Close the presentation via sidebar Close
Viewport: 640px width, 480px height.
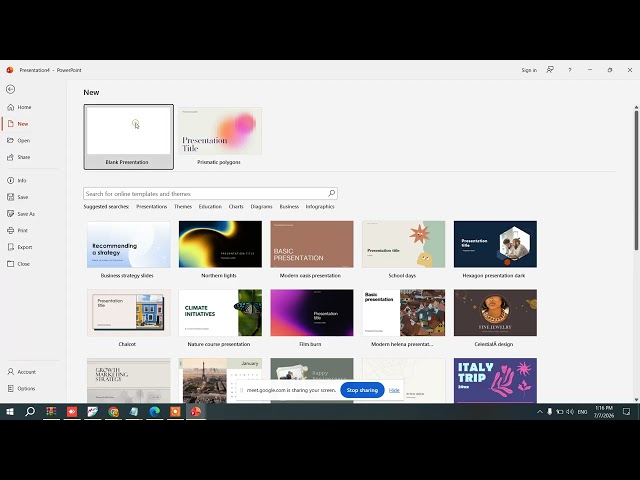(19, 264)
